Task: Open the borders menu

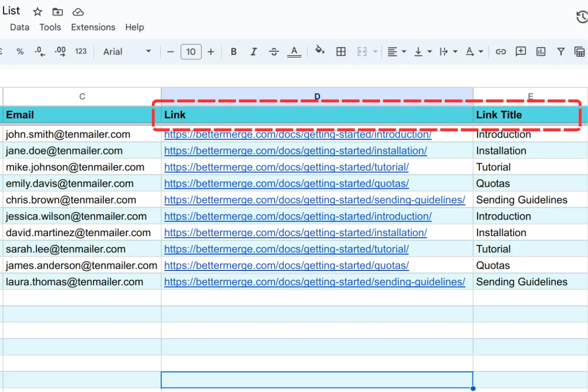Action: [341, 51]
